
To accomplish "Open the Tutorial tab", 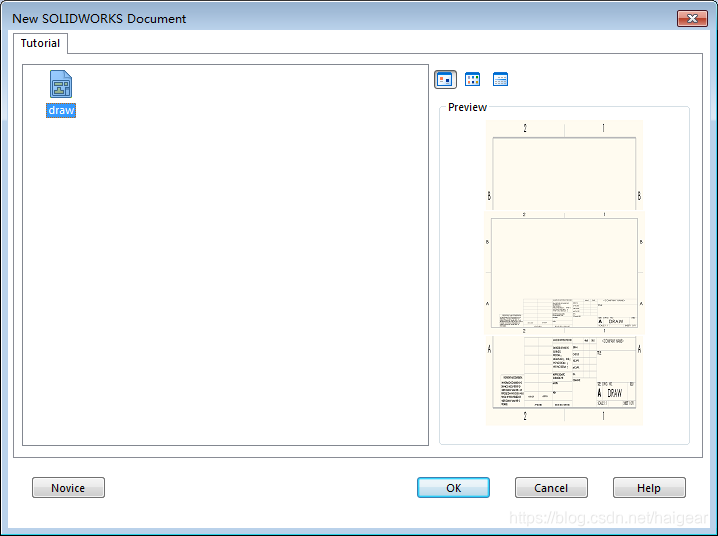I will tap(40, 43).
